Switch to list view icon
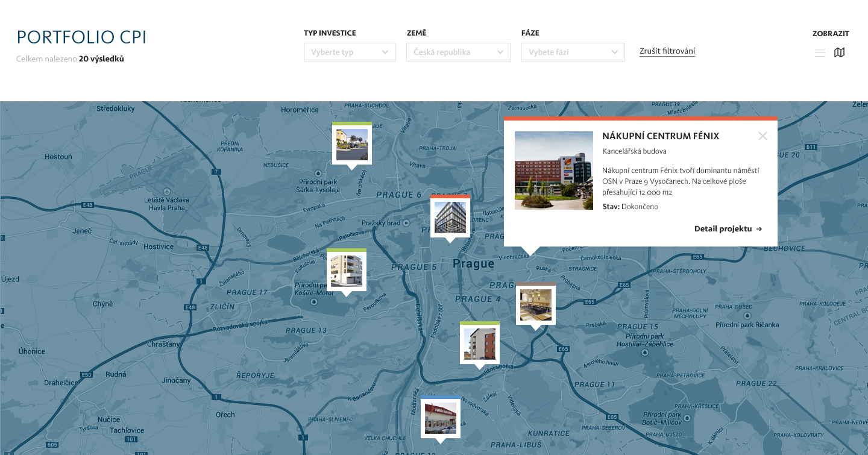Image resolution: width=868 pixels, height=455 pixels. (820, 53)
